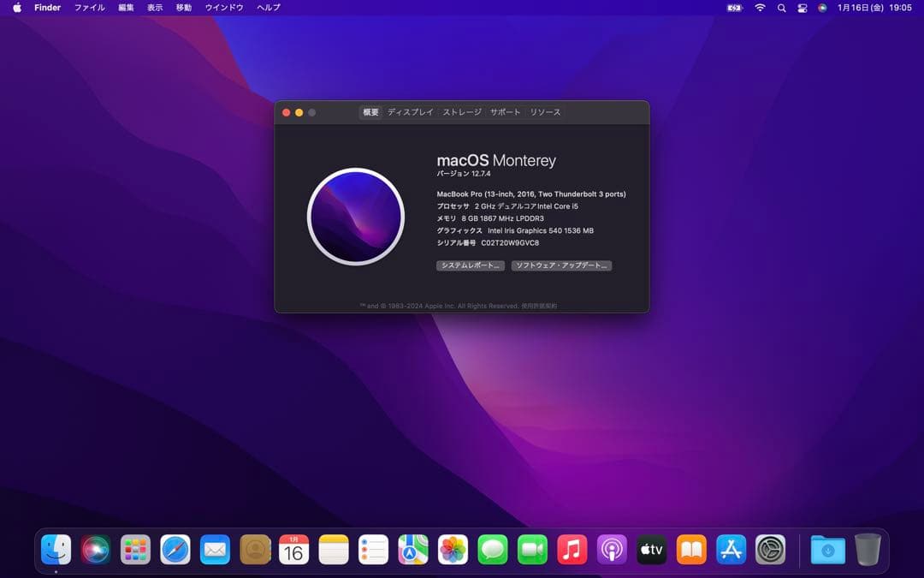Viewport: 924px width, 578px height.
Task: Click the システムレポート button
Action: [471, 265]
